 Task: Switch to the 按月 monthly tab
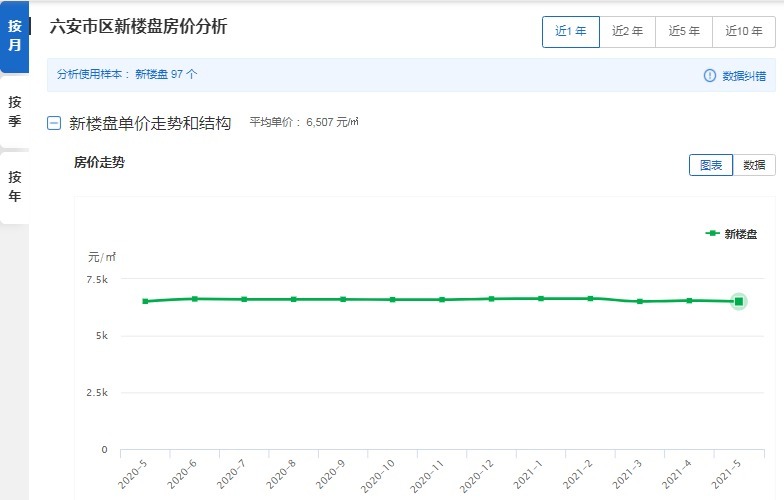14,36
